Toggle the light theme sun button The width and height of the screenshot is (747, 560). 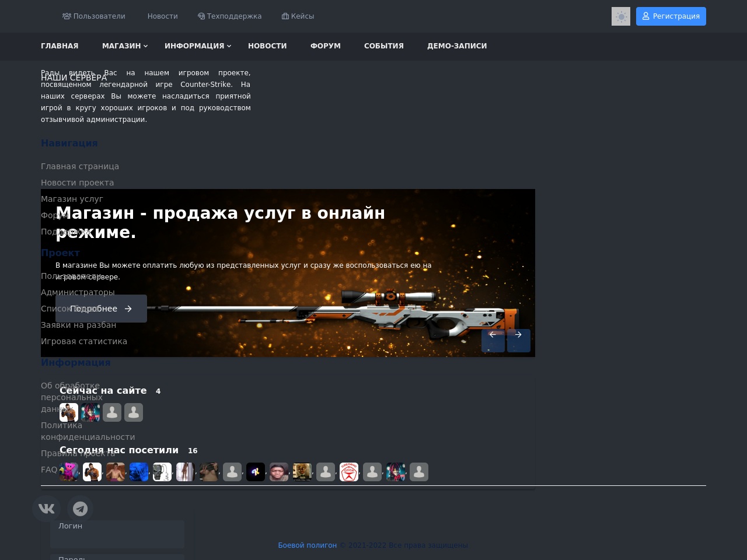click(x=621, y=16)
